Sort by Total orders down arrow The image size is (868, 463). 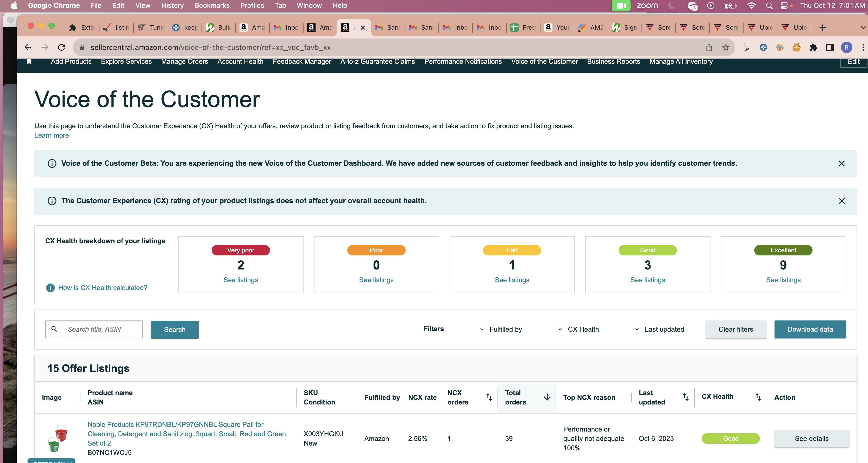547,397
